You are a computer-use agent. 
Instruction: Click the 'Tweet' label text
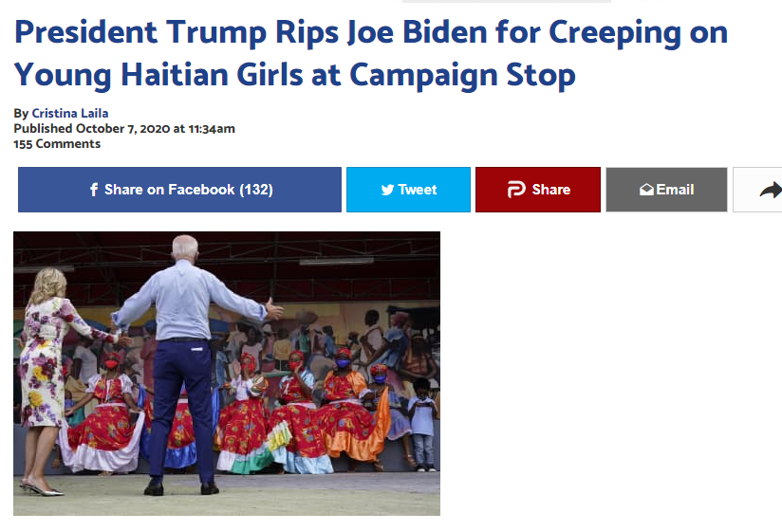coord(418,190)
